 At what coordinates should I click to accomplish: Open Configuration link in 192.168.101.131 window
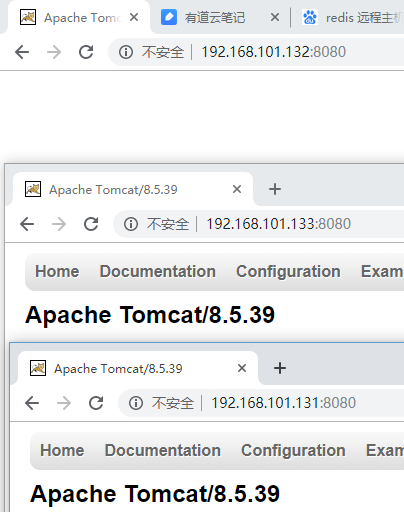(293, 451)
